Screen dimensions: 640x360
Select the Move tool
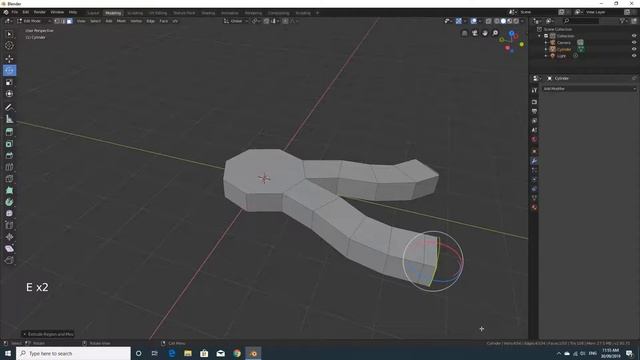coord(9,59)
